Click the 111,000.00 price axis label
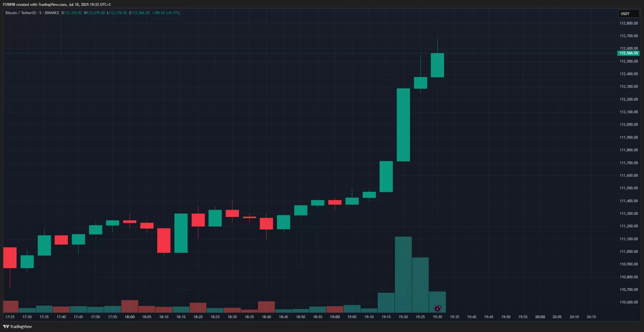 click(x=628, y=252)
